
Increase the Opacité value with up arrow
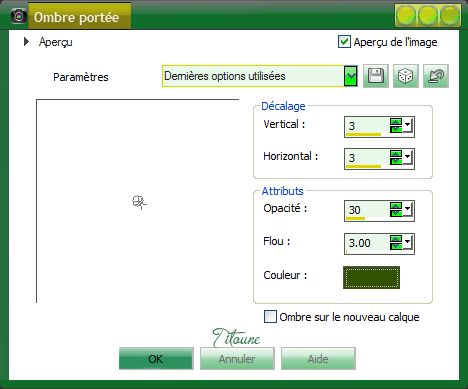[x=396, y=205]
